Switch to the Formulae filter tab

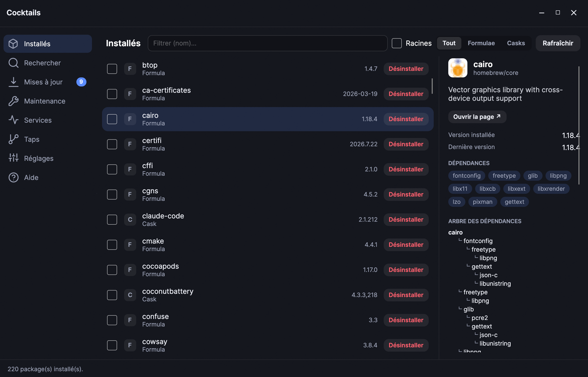[x=481, y=43]
